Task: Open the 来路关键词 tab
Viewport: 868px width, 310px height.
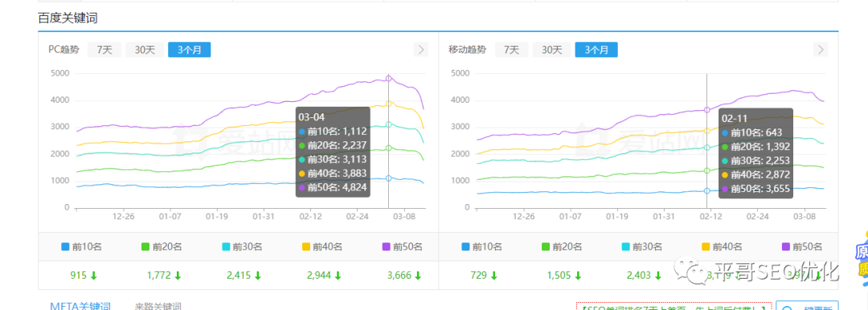Action: pyautogui.click(x=158, y=306)
